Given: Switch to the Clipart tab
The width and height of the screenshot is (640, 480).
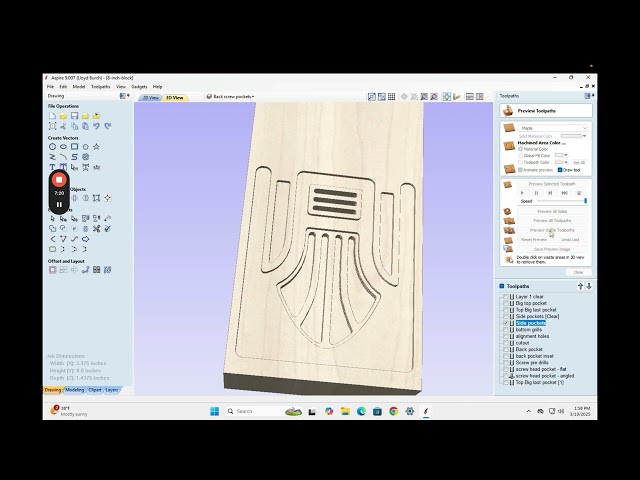Looking at the screenshot, I should pos(95,390).
